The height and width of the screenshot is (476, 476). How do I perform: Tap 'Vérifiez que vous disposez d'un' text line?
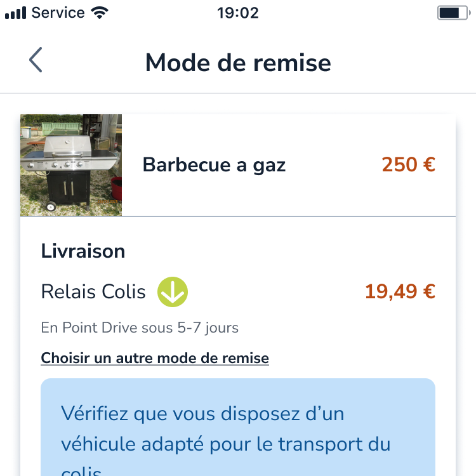(x=202, y=413)
